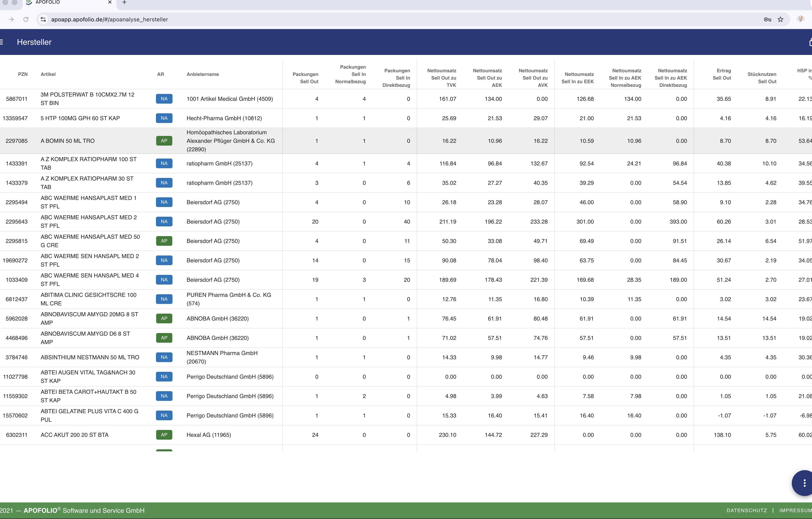Bookmark this page with the star icon
Viewport: 812px width, 519px height.
[x=780, y=20]
